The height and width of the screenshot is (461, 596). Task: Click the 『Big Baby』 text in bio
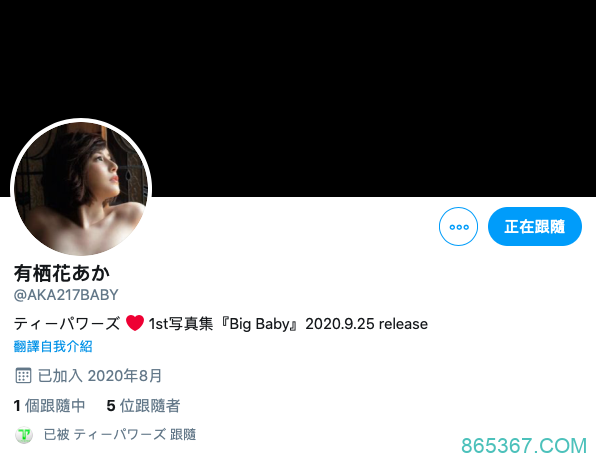(258, 324)
